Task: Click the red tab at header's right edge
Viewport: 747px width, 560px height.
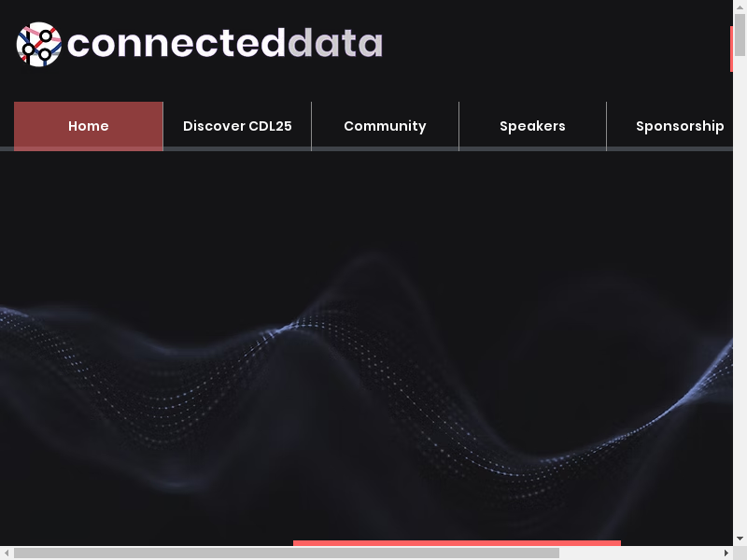Action: click(x=731, y=49)
